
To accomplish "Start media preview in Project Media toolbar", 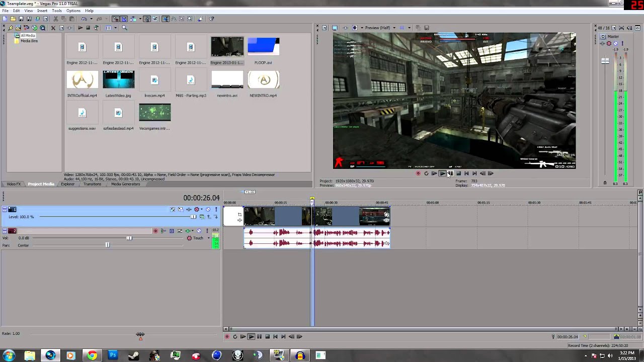I will click(80, 28).
